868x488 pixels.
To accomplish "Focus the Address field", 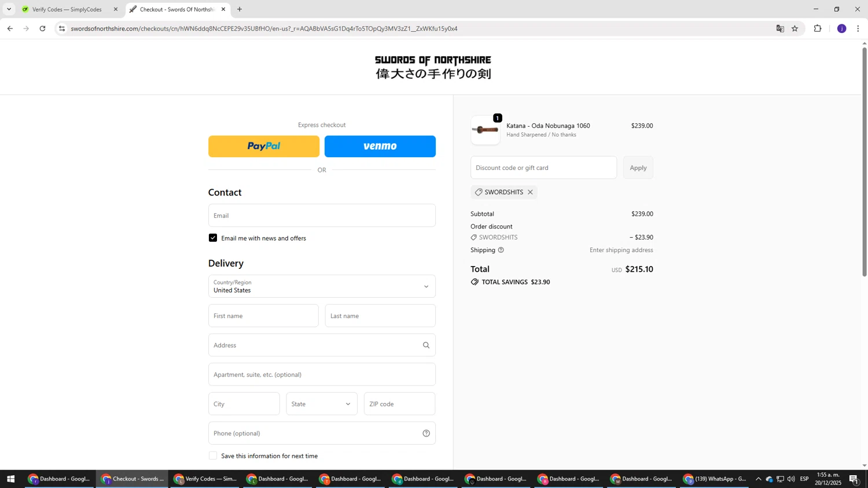I will pos(322,345).
